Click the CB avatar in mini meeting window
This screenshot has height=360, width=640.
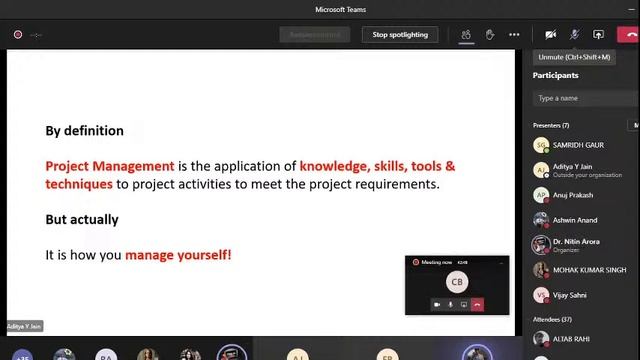457,282
